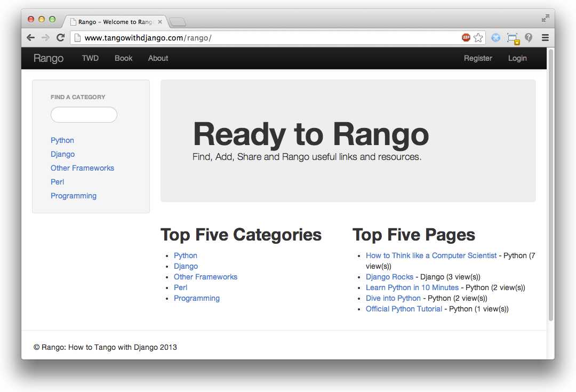Click the FIND A CATEGORY label
This screenshot has height=392, width=576.
coord(78,97)
